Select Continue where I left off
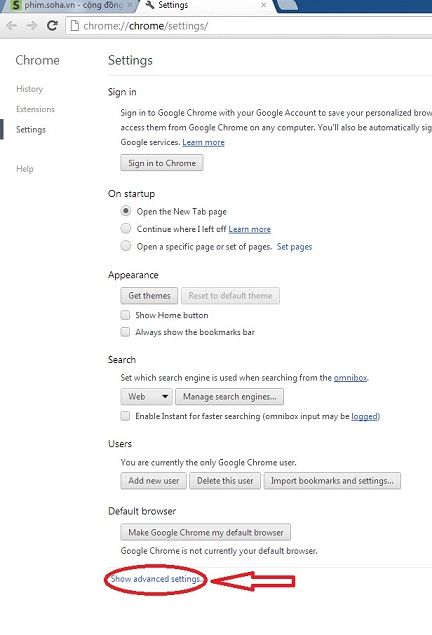This screenshot has height=635, width=432. [x=126, y=228]
